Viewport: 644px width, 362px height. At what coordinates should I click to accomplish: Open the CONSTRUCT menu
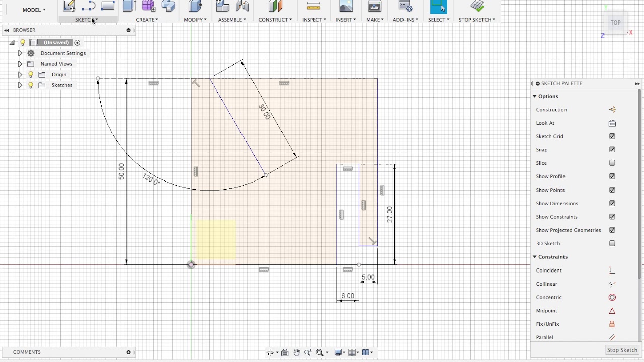(x=275, y=20)
